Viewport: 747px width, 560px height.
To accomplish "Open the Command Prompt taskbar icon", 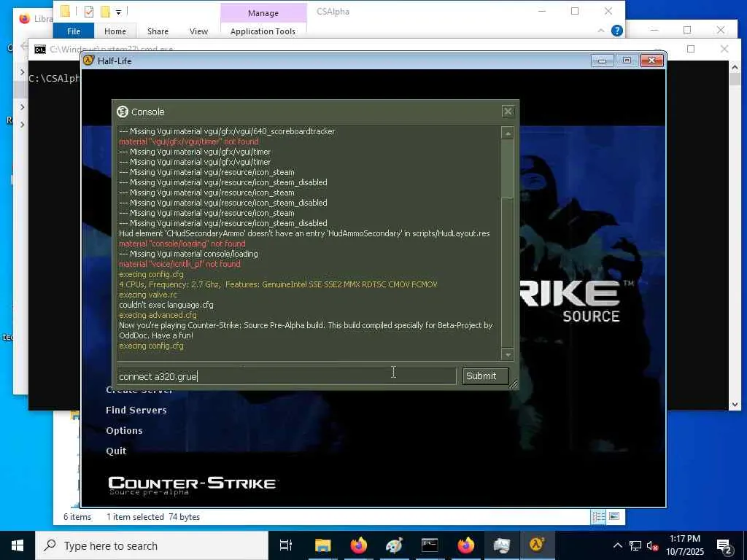I will (430, 545).
